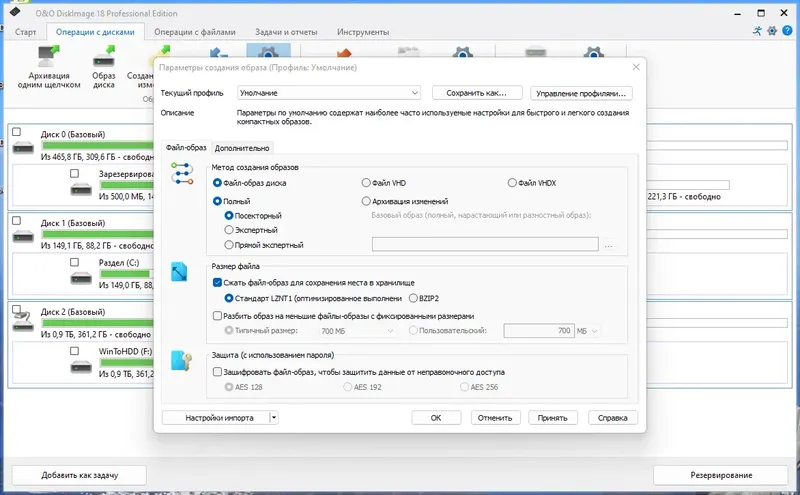Open the 'МБ' unit dropdown
Image resolution: width=800 pixels, height=495 pixels.
click(x=587, y=331)
